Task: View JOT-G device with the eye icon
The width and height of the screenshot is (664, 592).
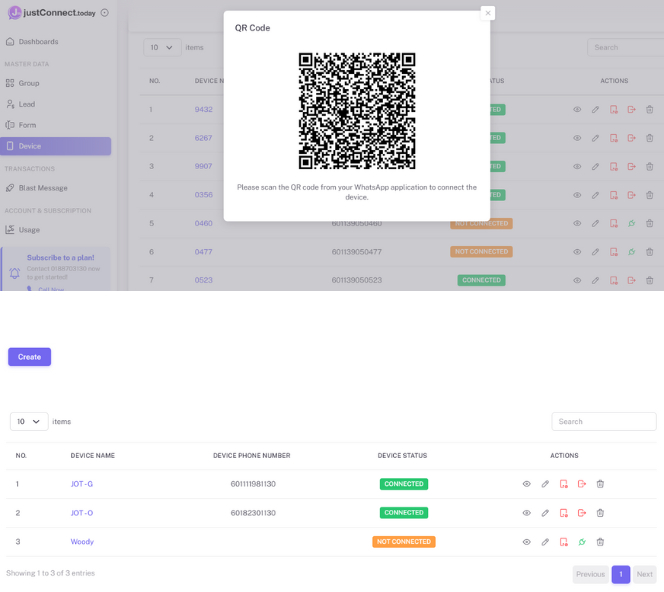Action: pos(526,484)
